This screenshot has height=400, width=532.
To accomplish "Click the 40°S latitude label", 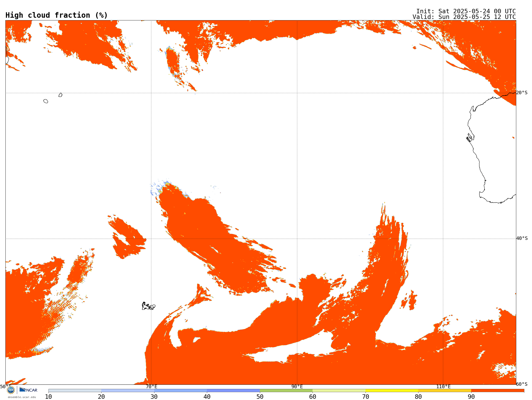I will click(522, 238).
